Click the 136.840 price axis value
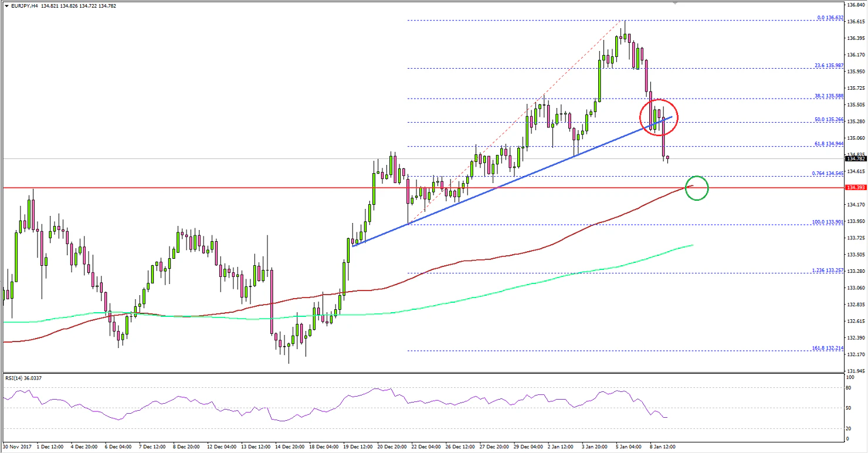868x453 pixels. [x=855, y=5]
